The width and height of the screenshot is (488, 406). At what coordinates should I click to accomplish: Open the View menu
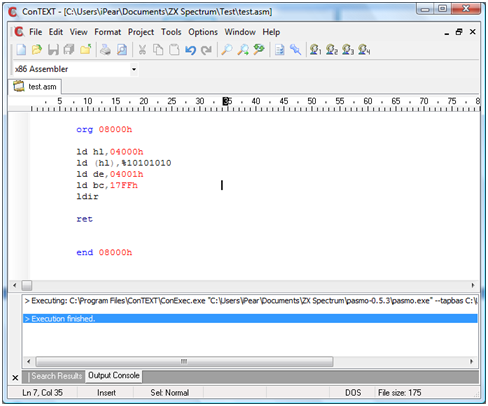click(x=78, y=32)
